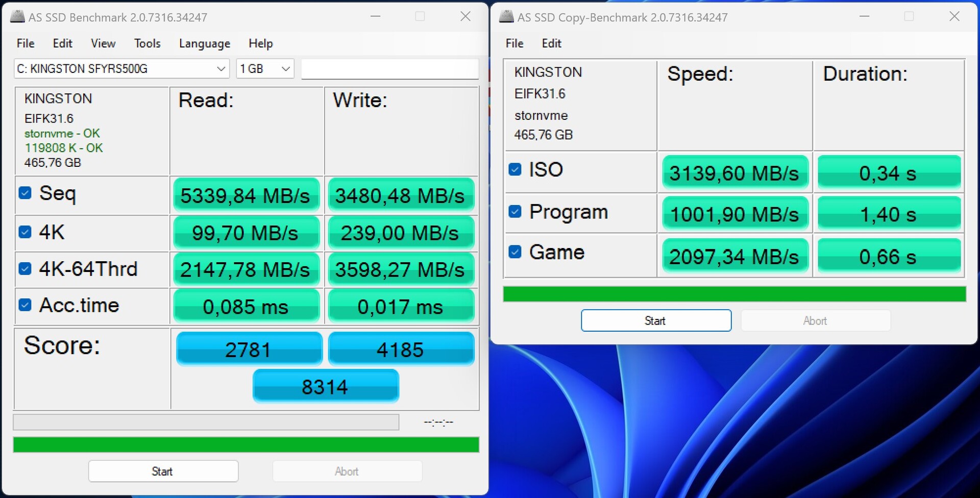Click the write access time 0,017 ms
The image size is (980, 498).
coord(401,306)
